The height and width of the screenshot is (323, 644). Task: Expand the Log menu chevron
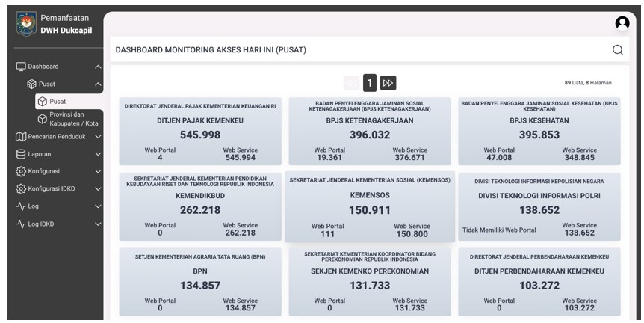[x=98, y=206]
